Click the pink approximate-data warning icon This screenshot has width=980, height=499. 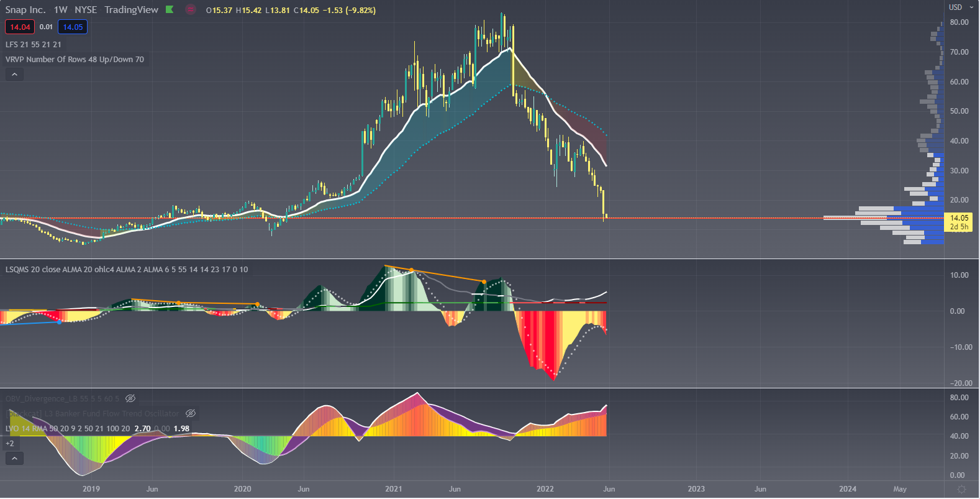coord(191,9)
